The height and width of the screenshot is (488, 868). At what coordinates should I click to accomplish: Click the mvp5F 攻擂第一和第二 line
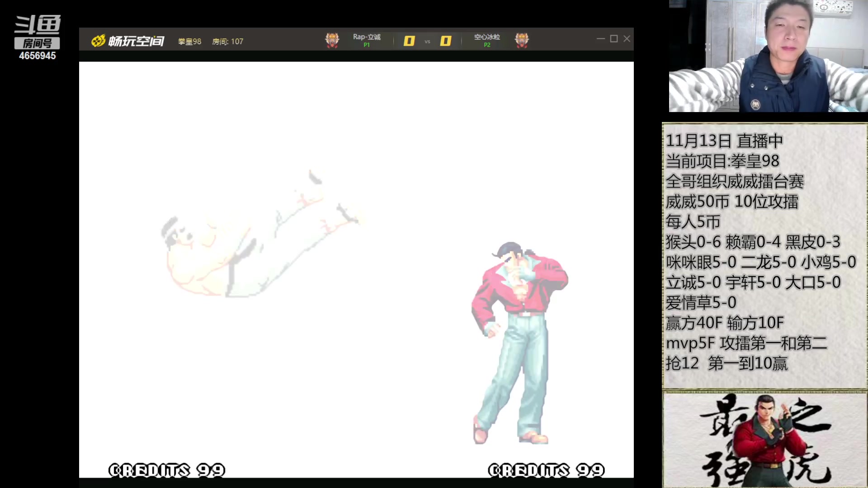tap(746, 343)
